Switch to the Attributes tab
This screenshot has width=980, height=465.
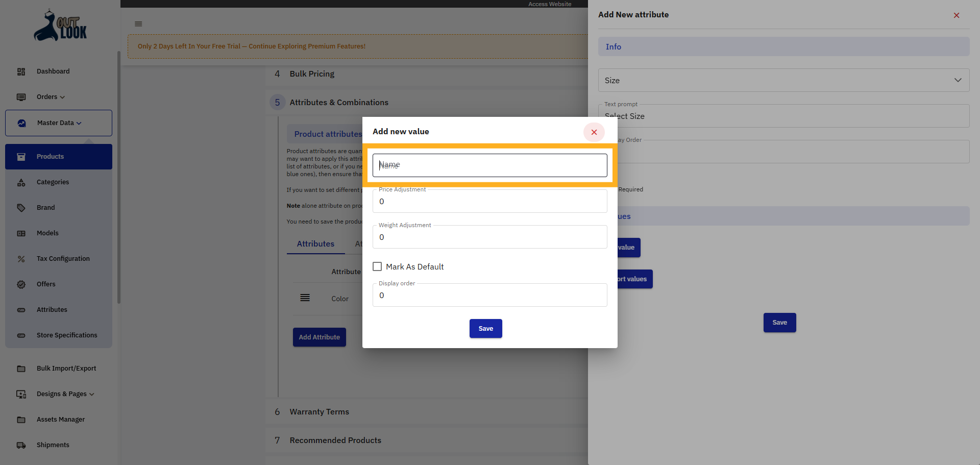tap(315, 243)
